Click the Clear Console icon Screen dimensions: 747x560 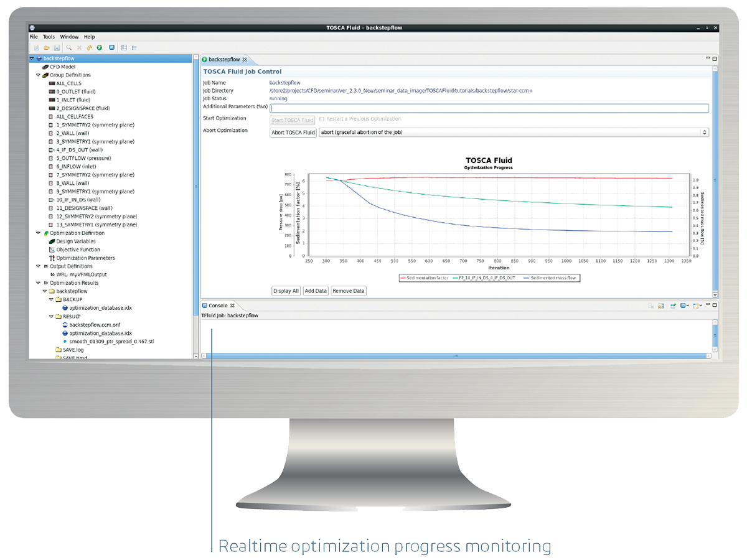tap(651, 306)
